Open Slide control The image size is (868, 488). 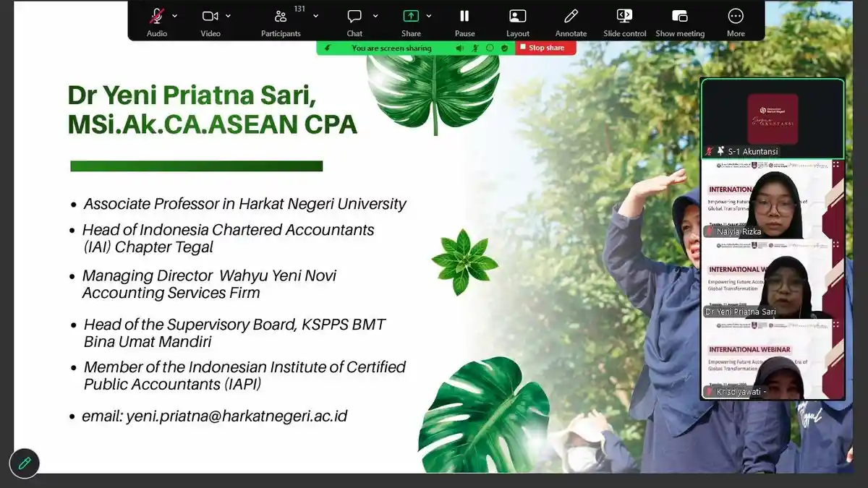tap(624, 16)
